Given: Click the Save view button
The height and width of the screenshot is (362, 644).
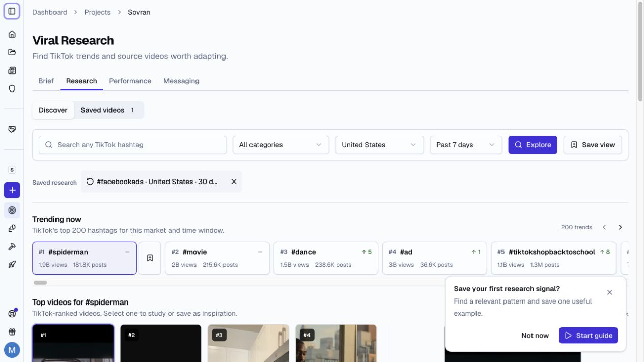Looking at the screenshot, I should coord(593,145).
